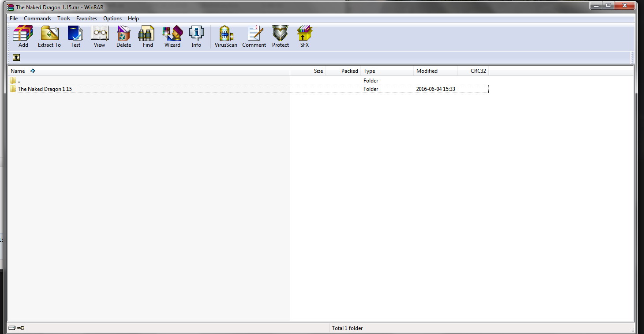Open Extract To from toolbar
This screenshot has height=334, width=644.
click(x=49, y=37)
